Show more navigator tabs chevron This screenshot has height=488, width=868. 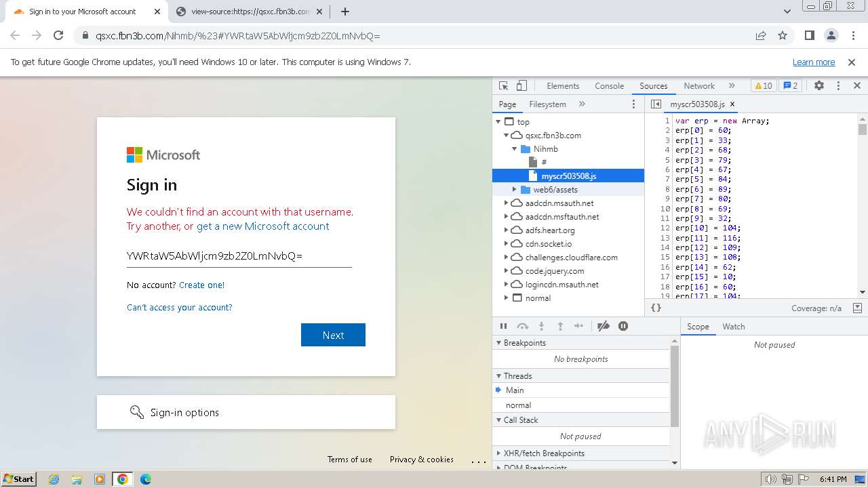click(582, 104)
